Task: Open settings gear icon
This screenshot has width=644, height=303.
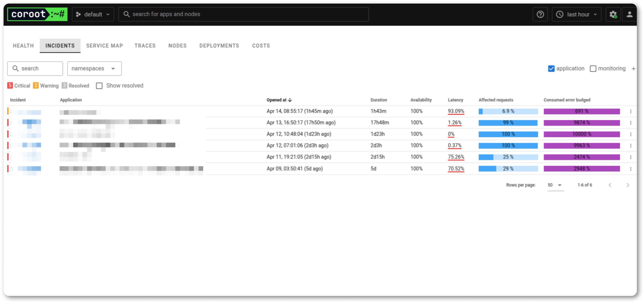Action: pos(613,14)
